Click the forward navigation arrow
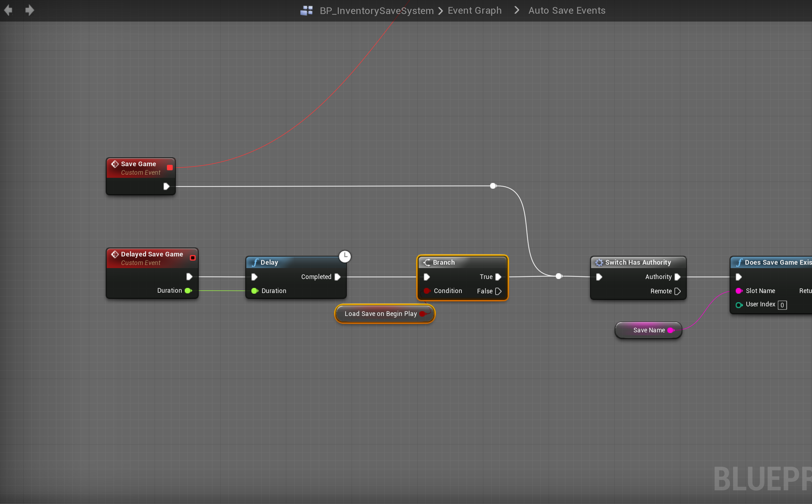Viewport: 812px width, 504px height. click(29, 10)
